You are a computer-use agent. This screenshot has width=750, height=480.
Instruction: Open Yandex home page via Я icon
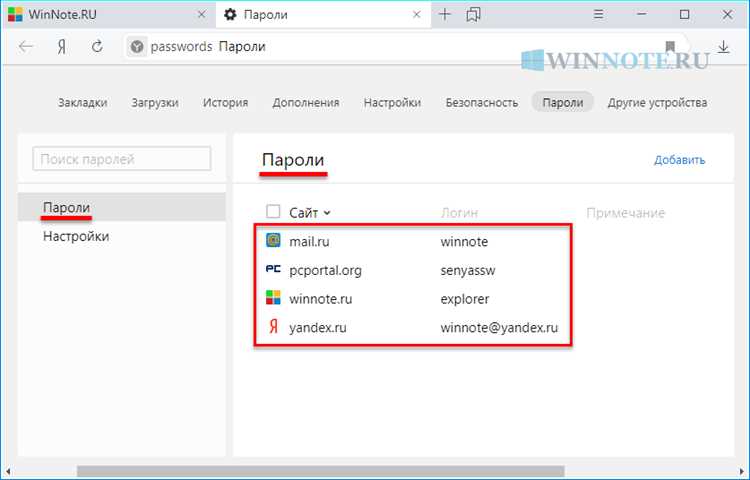click(x=61, y=47)
